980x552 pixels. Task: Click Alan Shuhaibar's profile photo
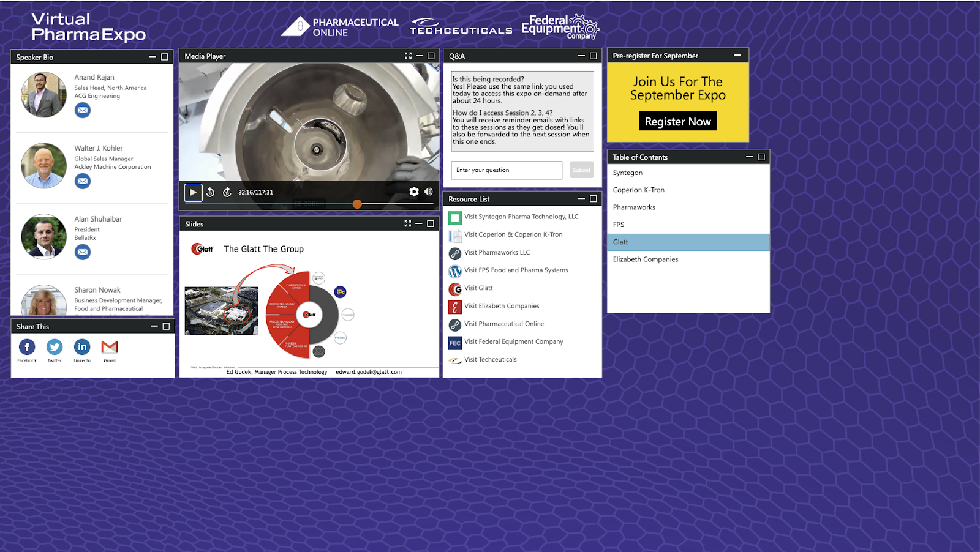[43, 236]
